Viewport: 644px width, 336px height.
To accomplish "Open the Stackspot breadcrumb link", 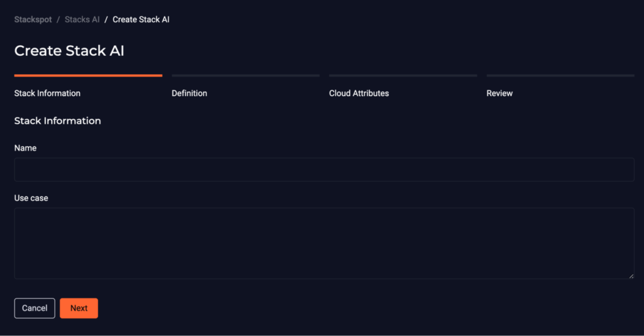I will (x=33, y=19).
